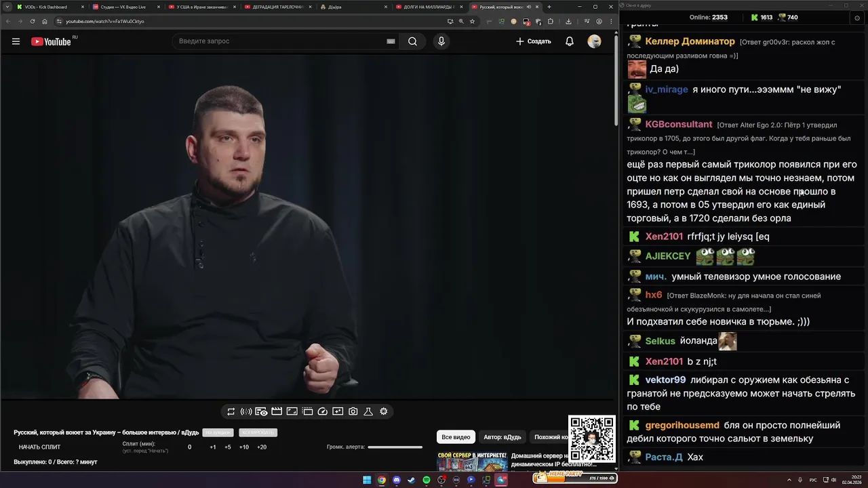Viewport: 868px width, 488px height.
Task: Toggle the loop icon in player toolbar
Action: point(231,411)
